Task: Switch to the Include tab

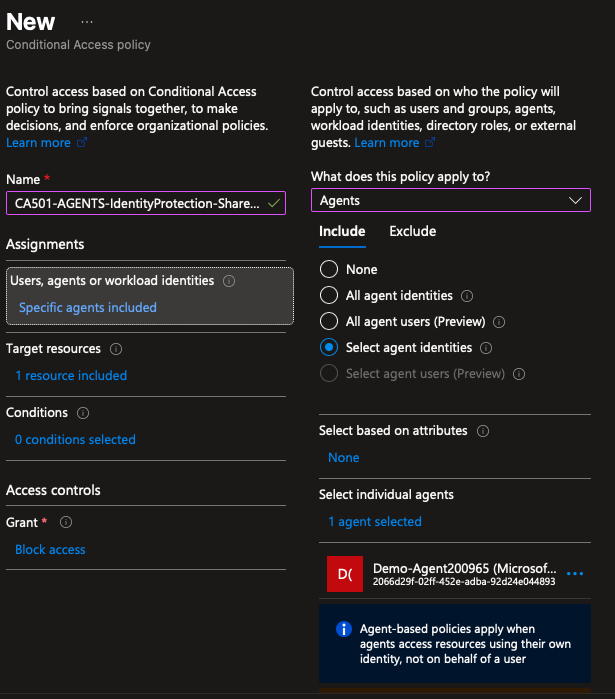Action: [x=342, y=231]
